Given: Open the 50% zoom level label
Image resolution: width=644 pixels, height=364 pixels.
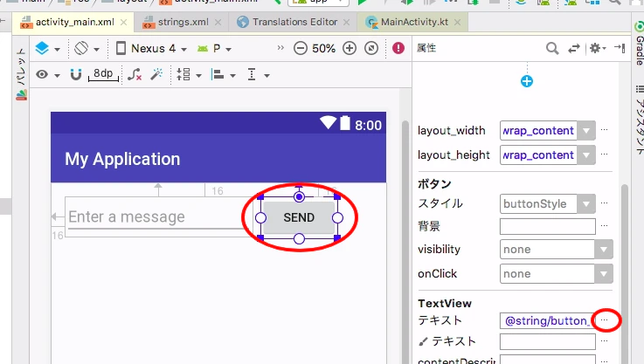Looking at the screenshot, I should coord(323,48).
